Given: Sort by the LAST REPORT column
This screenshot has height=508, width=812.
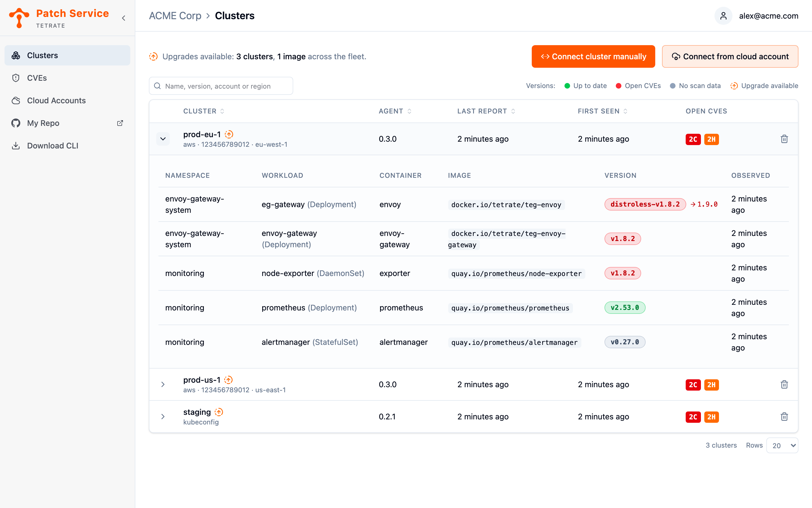Looking at the screenshot, I should tap(486, 111).
